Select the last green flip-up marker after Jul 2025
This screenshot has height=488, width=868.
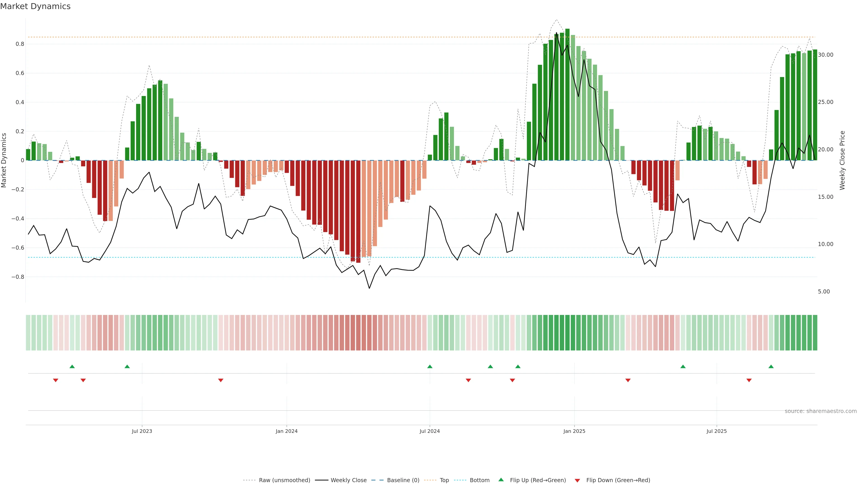click(771, 366)
